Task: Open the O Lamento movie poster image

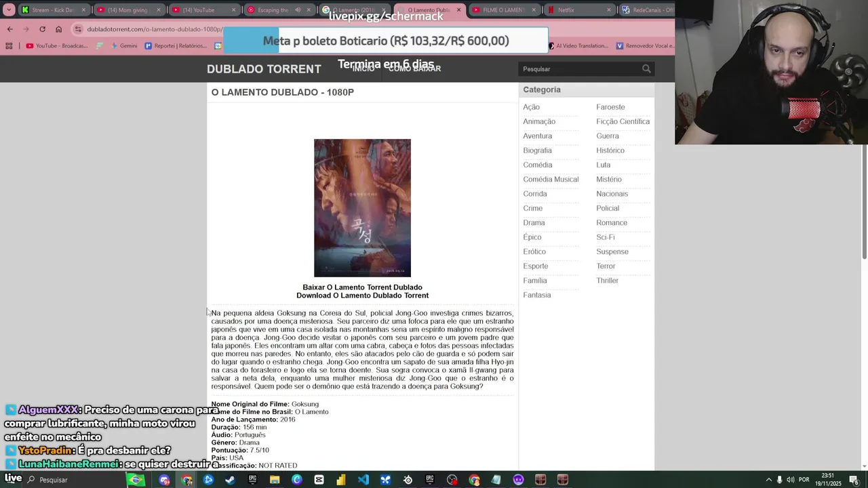Action: [362, 208]
